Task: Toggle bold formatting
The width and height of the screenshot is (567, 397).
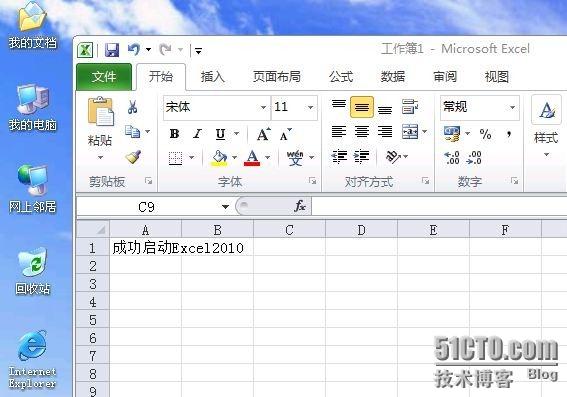Action: tap(174, 134)
